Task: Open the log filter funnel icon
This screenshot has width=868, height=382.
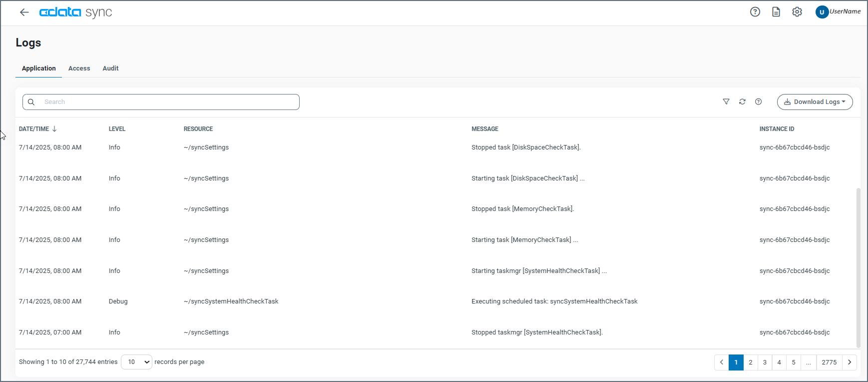Action: click(726, 102)
